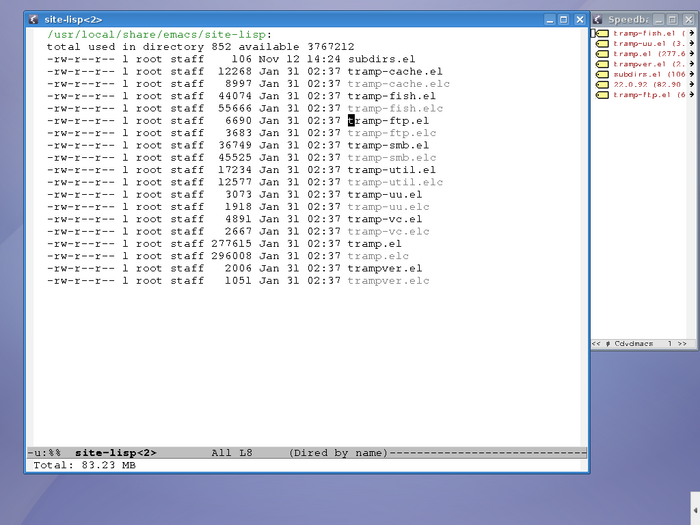Open trampver.el from the Dired list
This screenshot has width=700, height=525.
coord(384,268)
